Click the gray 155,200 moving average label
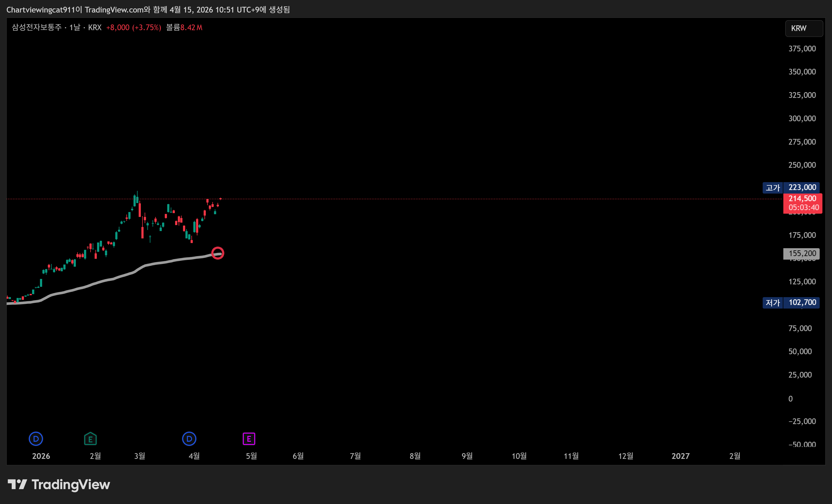 801,254
